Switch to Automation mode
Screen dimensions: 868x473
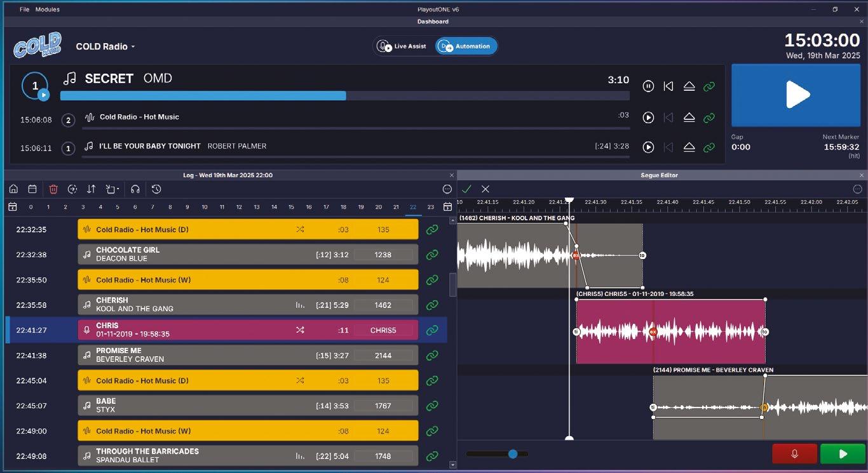point(466,46)
